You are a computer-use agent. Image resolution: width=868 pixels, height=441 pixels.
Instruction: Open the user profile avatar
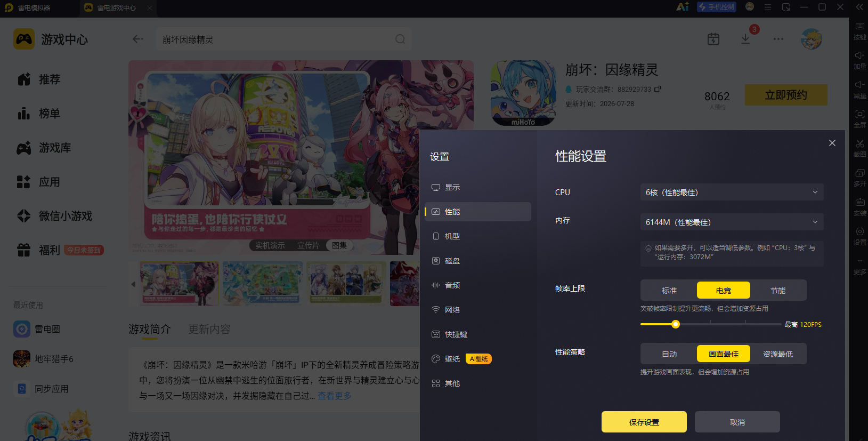(812, 39)
